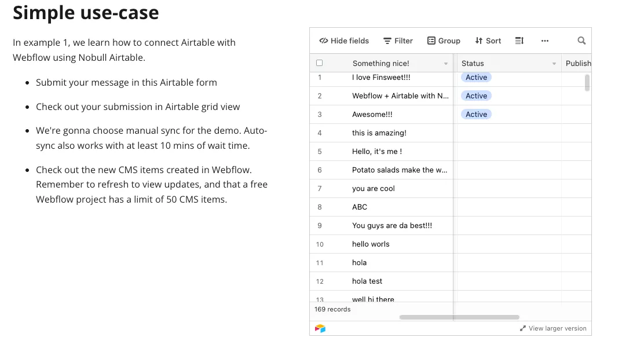644x352 pixels.
Task: Click the Status column header label
Action: pos(473,63)
